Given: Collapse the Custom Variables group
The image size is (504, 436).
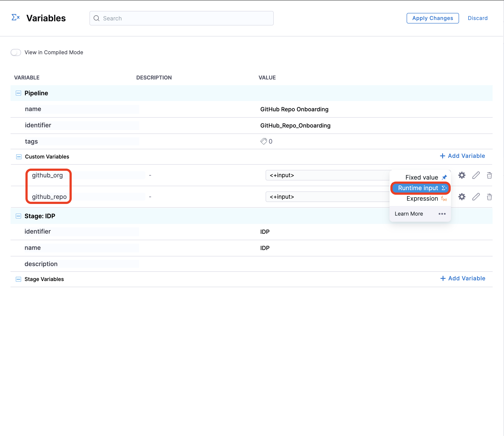Looking at the screenshot, I should coord(19,157).
